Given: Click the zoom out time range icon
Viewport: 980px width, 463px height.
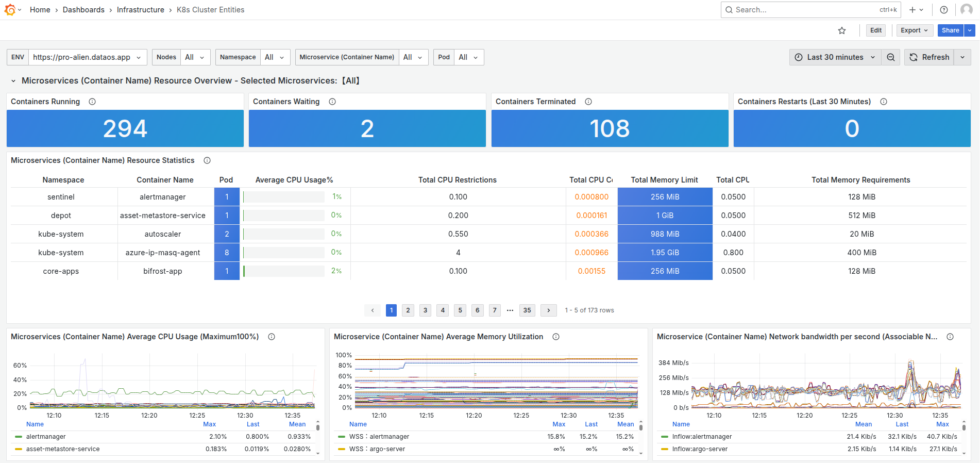Looking at the screenshot, I should click(x=891, y=57).
